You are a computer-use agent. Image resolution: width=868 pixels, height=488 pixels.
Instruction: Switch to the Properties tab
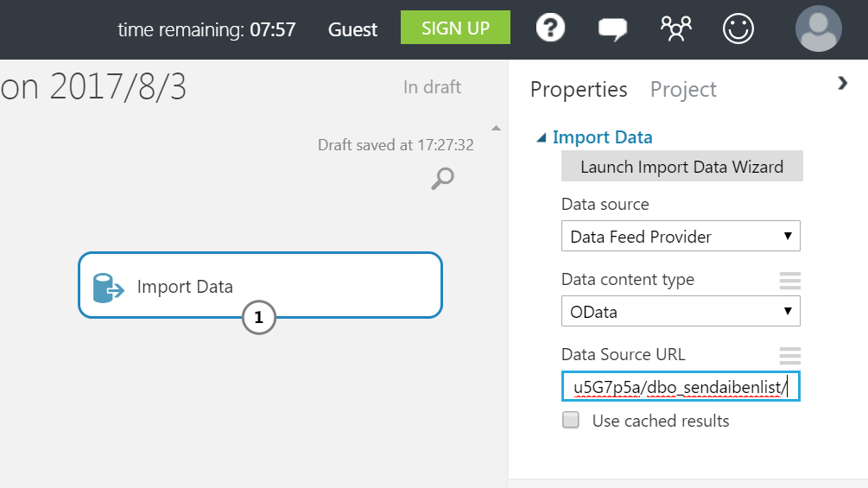click(579, 90)
